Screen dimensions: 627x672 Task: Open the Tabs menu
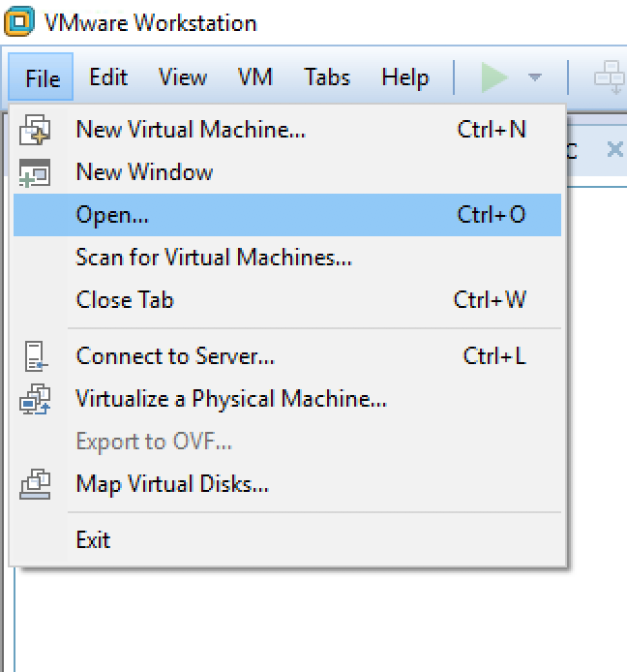tap(326, 77)
